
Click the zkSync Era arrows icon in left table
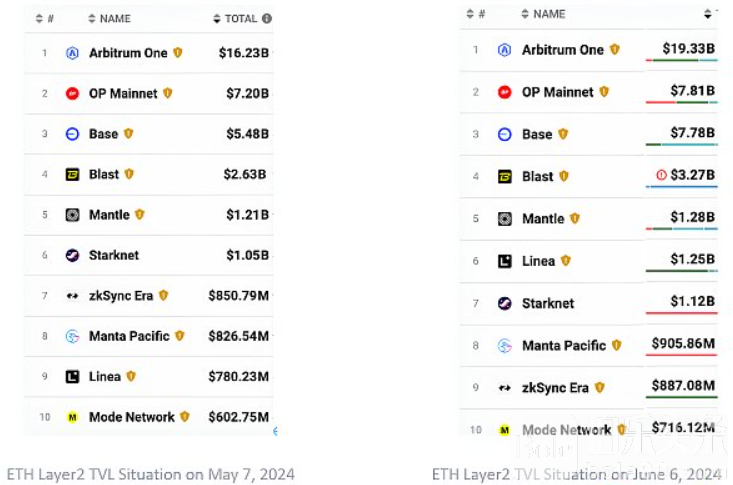[x=72, y=296]
